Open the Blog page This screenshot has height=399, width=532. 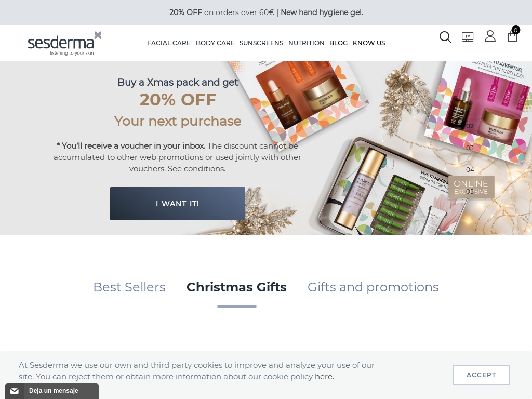[x=338, y=43]
